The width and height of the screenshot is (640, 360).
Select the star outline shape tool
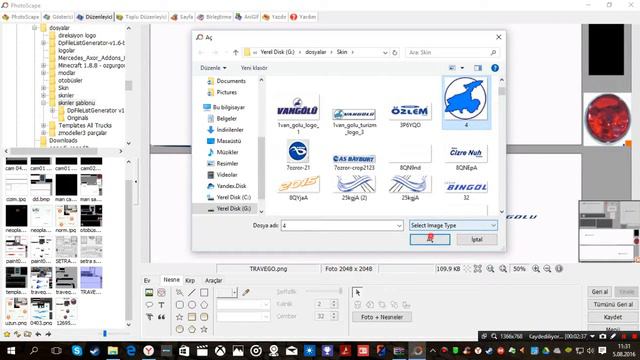coord(180,317)
